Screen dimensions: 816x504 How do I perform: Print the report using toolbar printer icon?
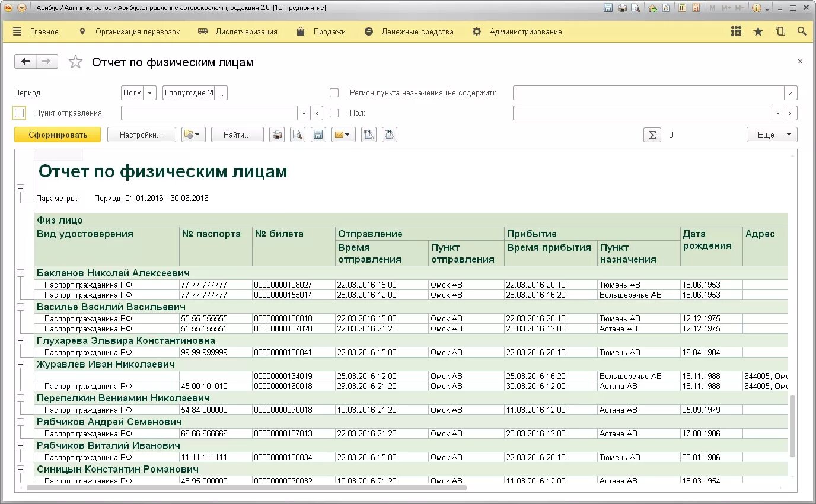pos(277,135)
